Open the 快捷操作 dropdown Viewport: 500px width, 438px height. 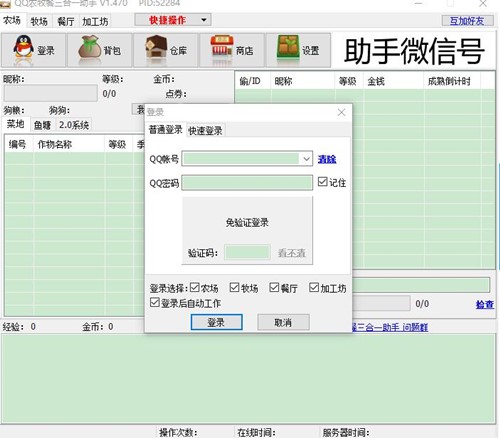click(173, 20)
